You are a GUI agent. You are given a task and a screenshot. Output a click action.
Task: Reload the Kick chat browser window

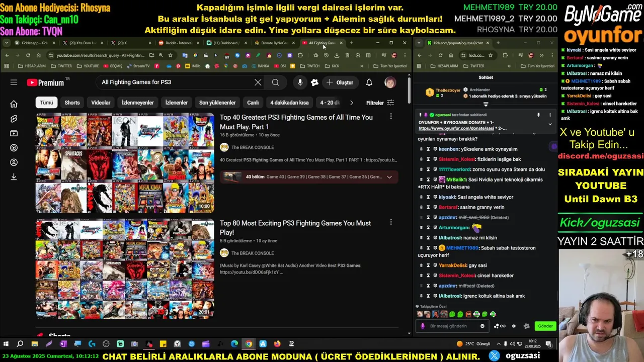[x=440, y=55]
